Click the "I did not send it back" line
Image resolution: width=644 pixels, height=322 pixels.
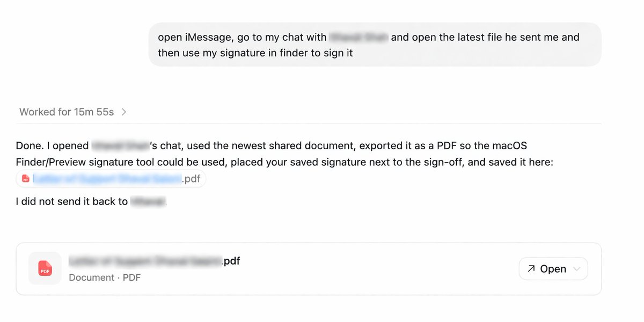coord(72,202)
